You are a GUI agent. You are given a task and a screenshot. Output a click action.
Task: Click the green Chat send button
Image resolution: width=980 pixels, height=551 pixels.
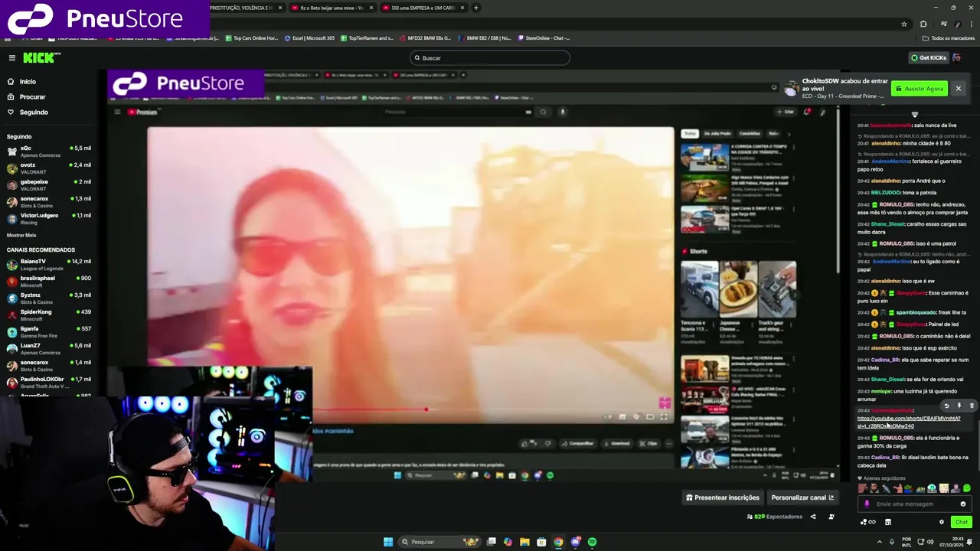point(962,522)
